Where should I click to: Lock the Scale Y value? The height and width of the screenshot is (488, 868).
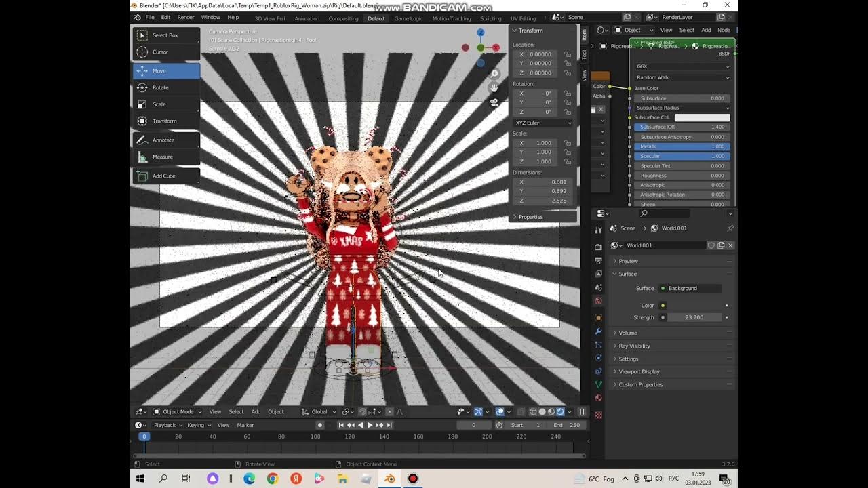568,152
